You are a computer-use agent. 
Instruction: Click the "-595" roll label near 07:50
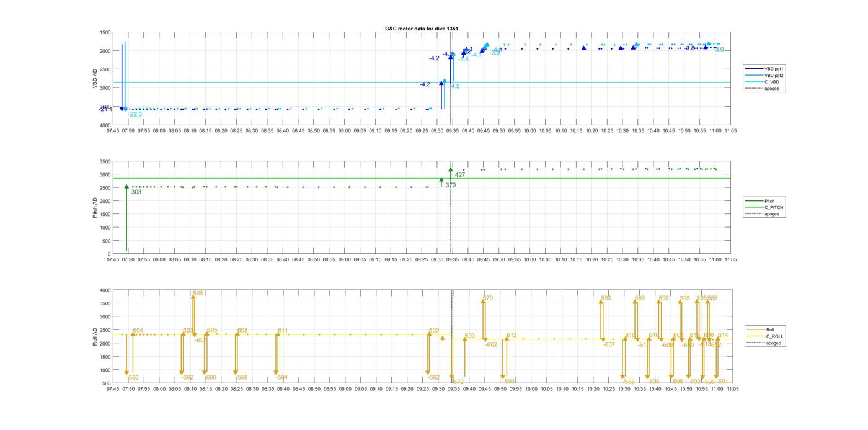133,377
